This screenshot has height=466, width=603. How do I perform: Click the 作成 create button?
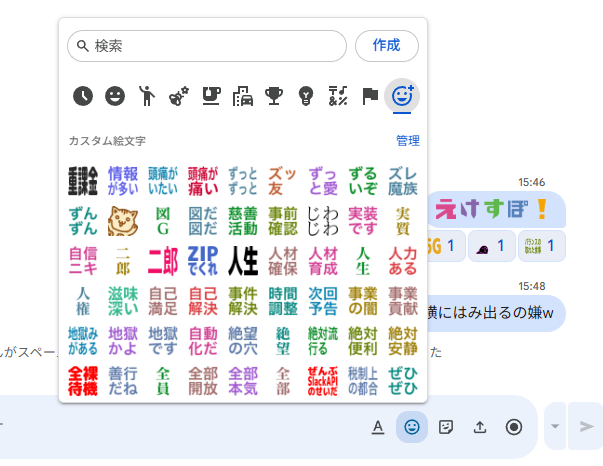(387, 46)
